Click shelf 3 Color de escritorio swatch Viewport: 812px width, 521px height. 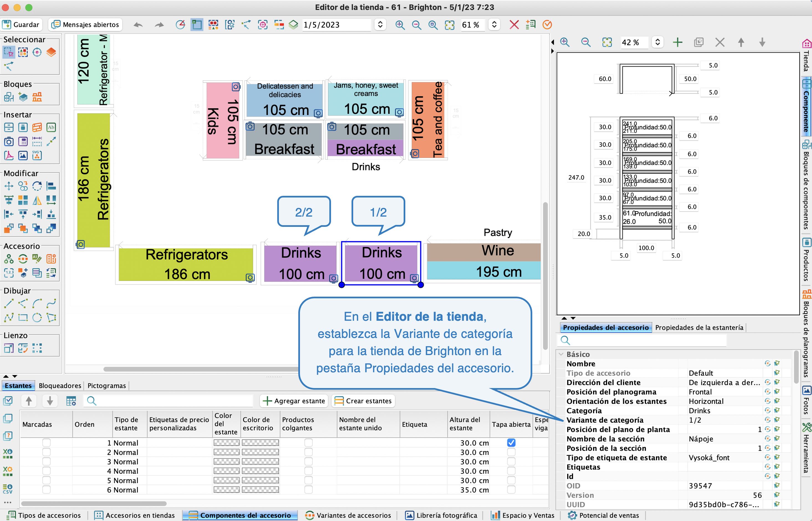[x=260, y=461]
